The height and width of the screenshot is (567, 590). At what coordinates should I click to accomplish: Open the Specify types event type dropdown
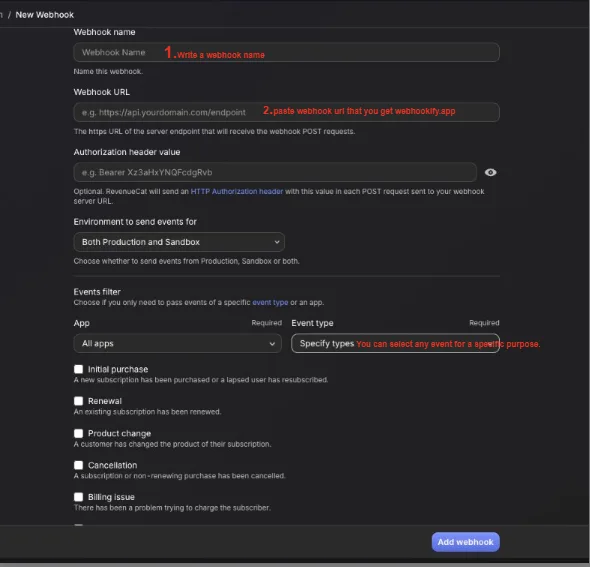[395, 344]
